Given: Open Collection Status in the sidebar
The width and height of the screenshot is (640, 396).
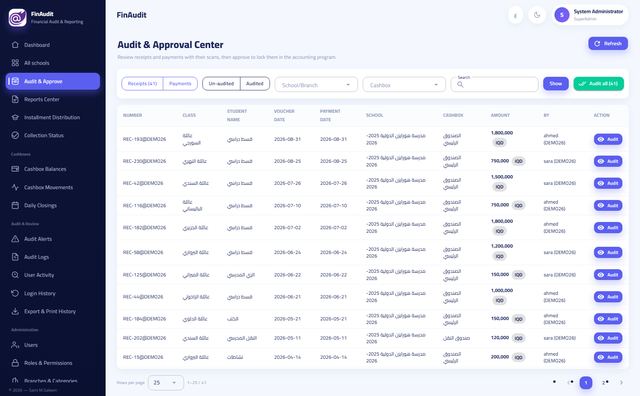Looking at the screenshot, I should pos(53,135).
